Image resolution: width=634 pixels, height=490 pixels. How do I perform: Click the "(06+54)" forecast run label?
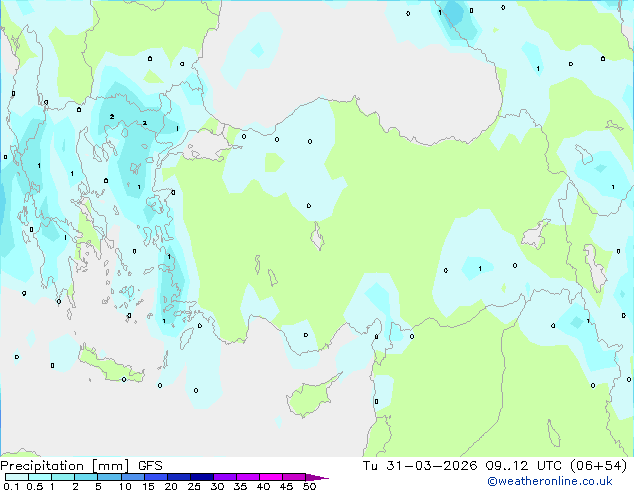click(598, 466)
